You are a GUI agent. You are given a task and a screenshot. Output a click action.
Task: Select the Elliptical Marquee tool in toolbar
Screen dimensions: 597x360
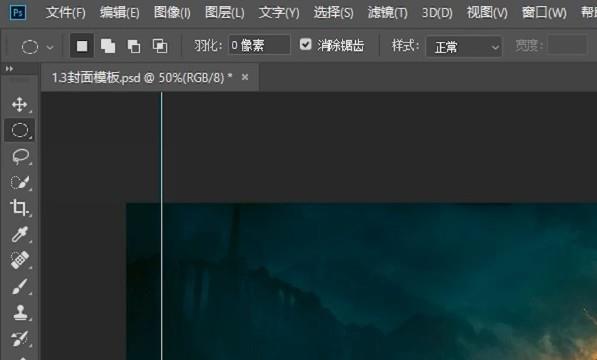click(x=19, y=130)
